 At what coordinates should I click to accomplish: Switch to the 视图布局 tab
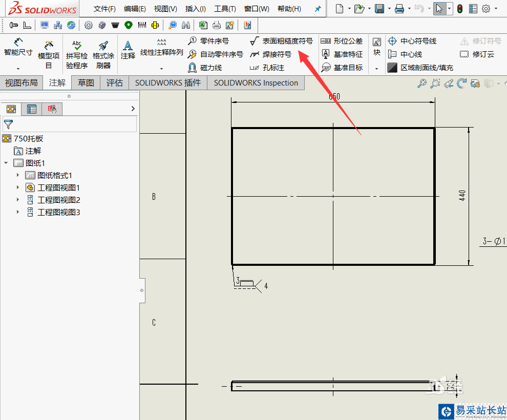[x=22, y=83]
